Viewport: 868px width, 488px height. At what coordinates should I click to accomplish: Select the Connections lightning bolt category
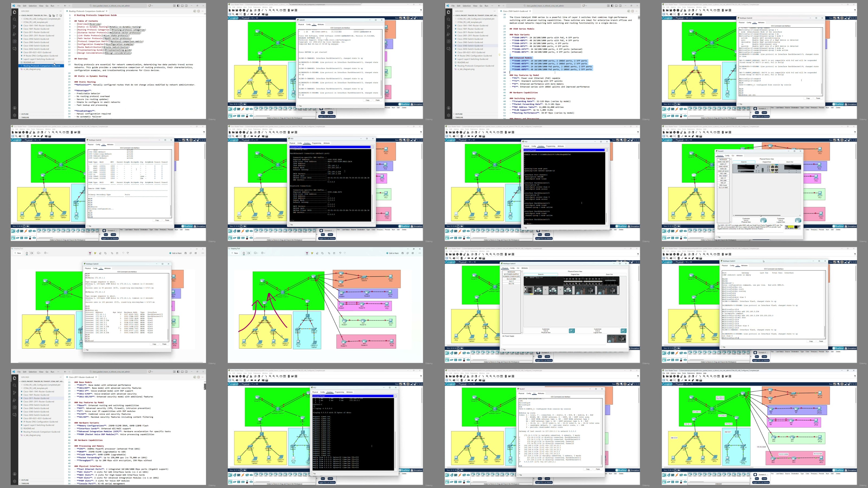coord(243,475)
